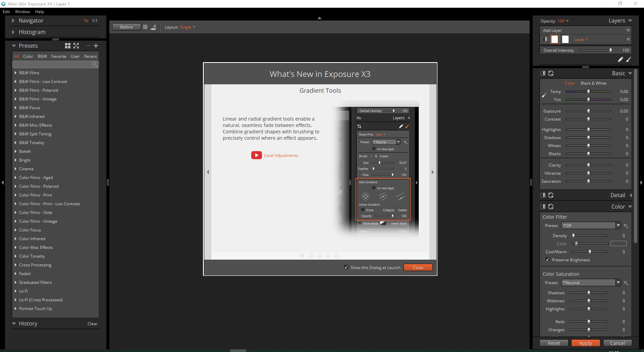Reset the Color panel settings
The image size is (644, 352).
click(x=551, y=207)
